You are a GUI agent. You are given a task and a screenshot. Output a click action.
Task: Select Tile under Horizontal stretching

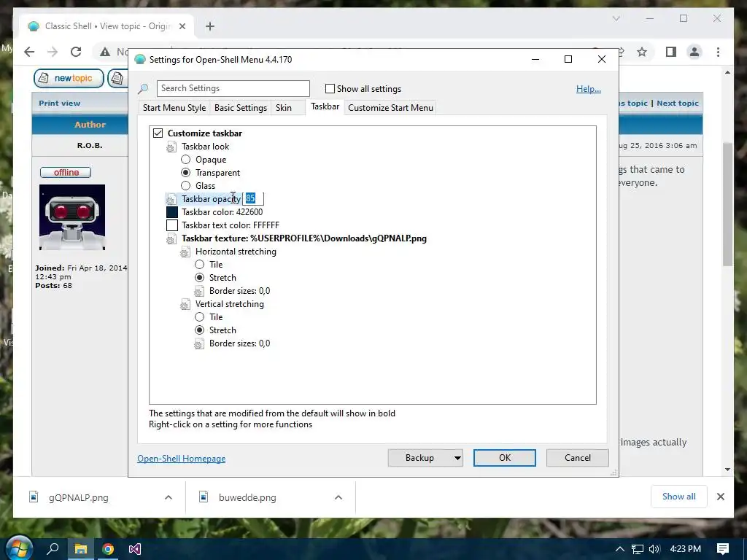[x=199, y=264]
